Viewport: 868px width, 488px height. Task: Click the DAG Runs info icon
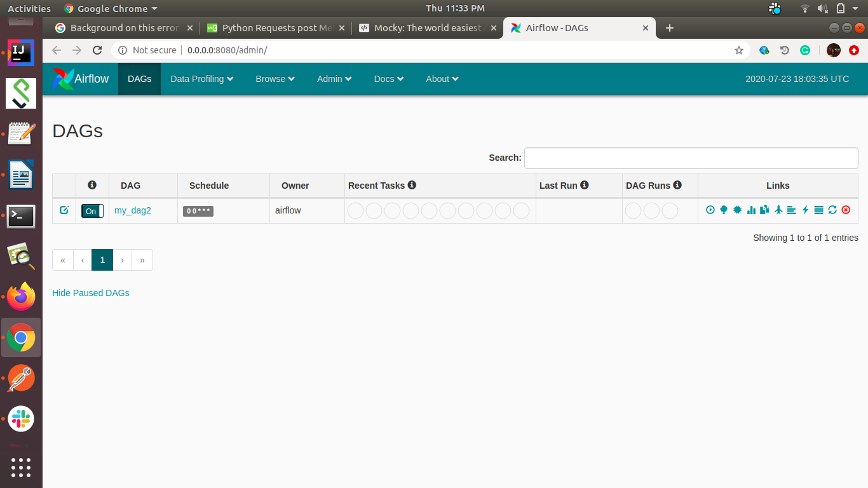click(x=677, y=185)
